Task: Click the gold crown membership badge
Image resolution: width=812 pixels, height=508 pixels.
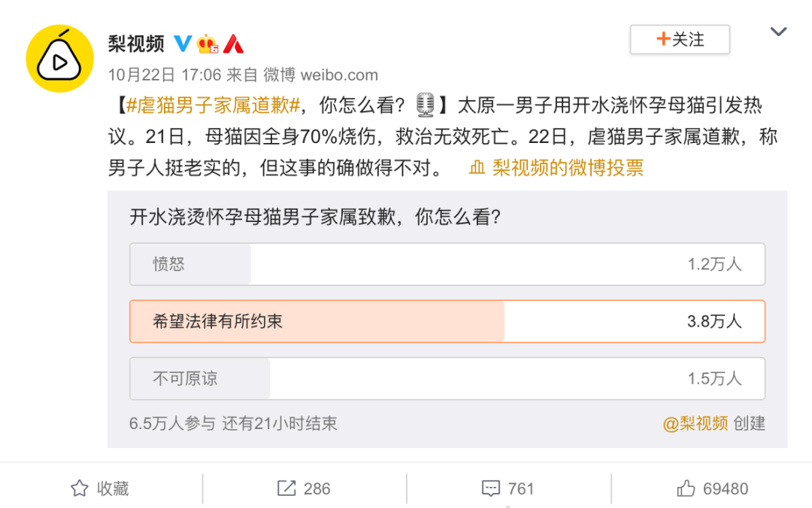Action: tap(208, 44)
